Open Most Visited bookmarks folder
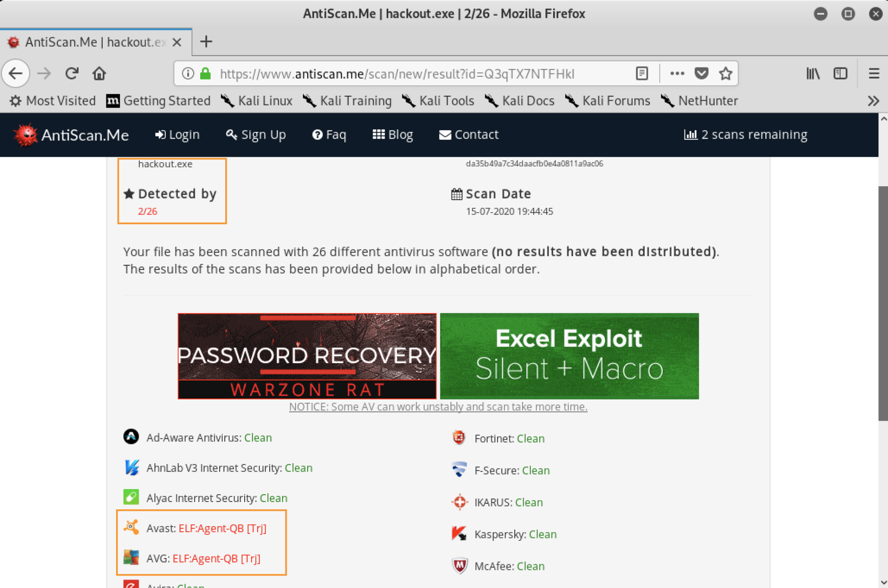This screenshot has height=588, width=888. (x=53, y=101)
